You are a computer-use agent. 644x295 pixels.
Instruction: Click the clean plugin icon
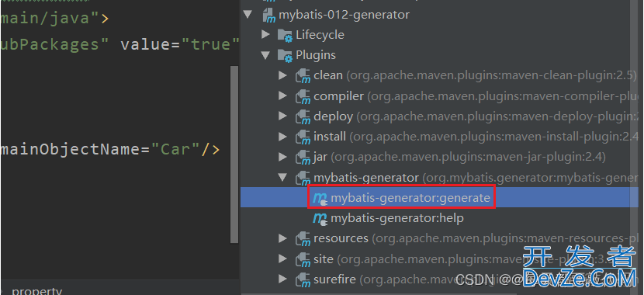point(303,75)
